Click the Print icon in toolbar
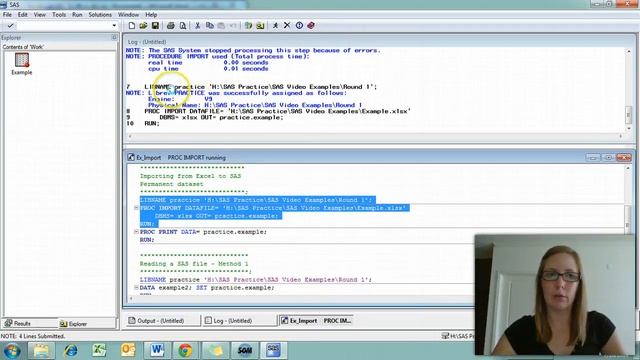 pyautogui.click(x=171, y=25)
